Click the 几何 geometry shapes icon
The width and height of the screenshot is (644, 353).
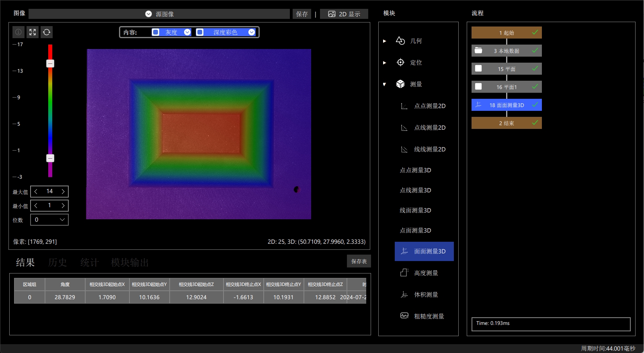pyautogui.click(x=400, y=41)
